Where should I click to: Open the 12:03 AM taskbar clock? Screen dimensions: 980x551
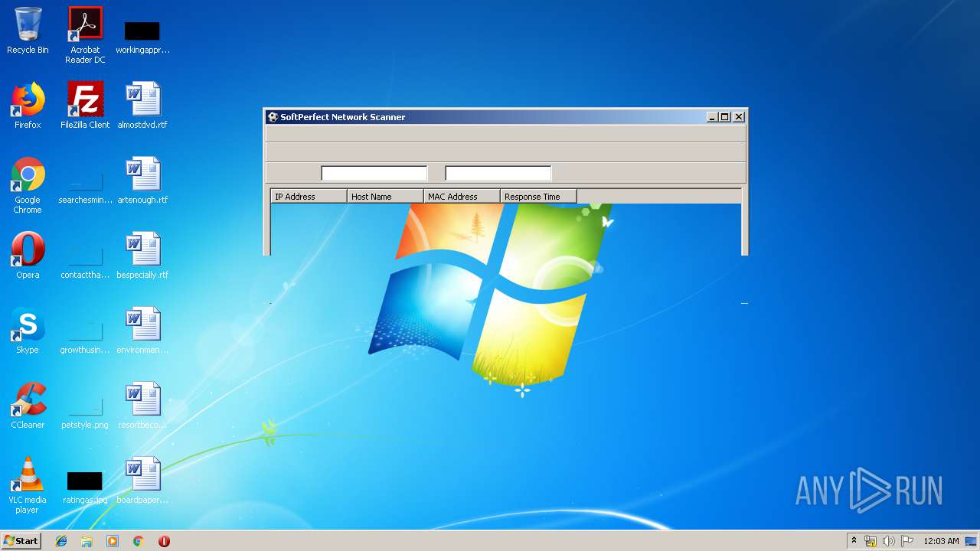coord(941,541)
